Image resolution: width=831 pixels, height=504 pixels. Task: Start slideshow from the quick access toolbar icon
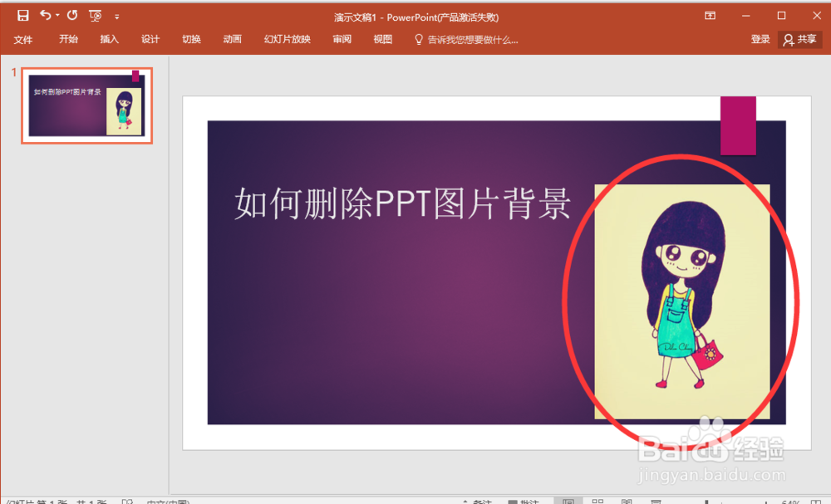click(96, 15)
